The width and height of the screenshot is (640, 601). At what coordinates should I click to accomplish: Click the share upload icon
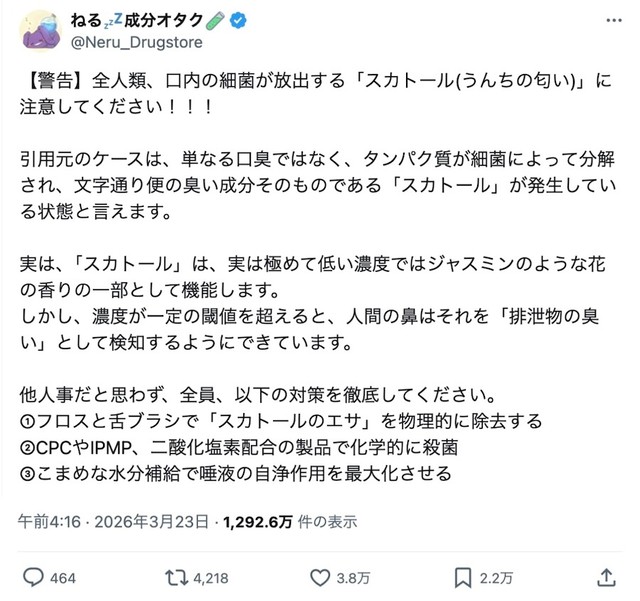[x=606, y=577]
